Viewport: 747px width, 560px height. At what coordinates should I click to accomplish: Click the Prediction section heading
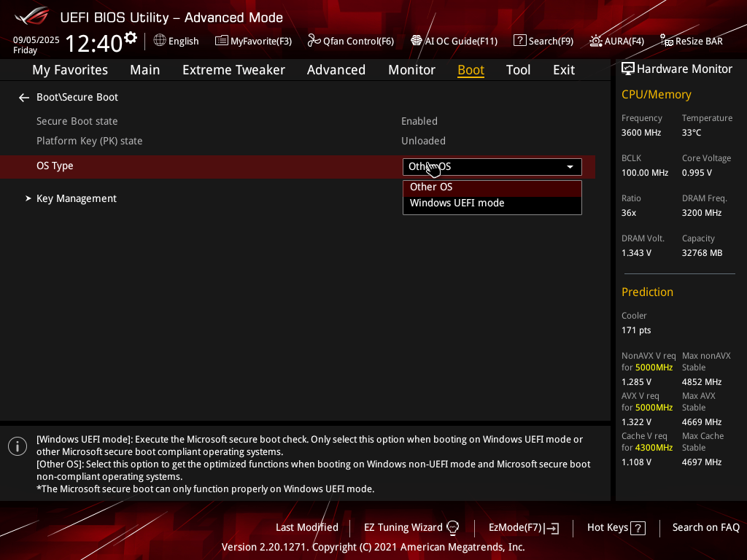coord(647,292)
